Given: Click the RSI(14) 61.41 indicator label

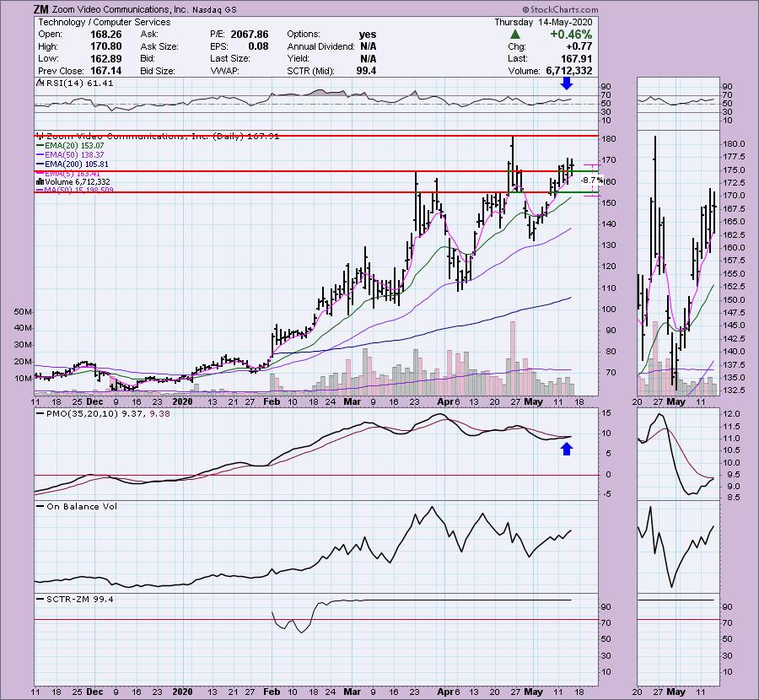Looking at the screenshot, I should 75,83.
